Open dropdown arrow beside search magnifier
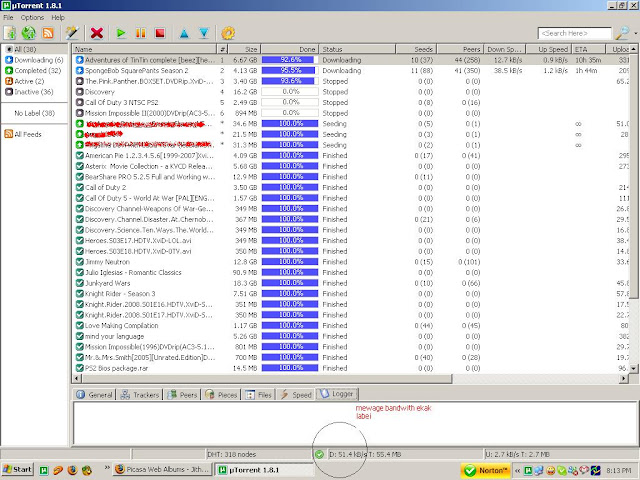The image size is (640, 480). point(635,33)
